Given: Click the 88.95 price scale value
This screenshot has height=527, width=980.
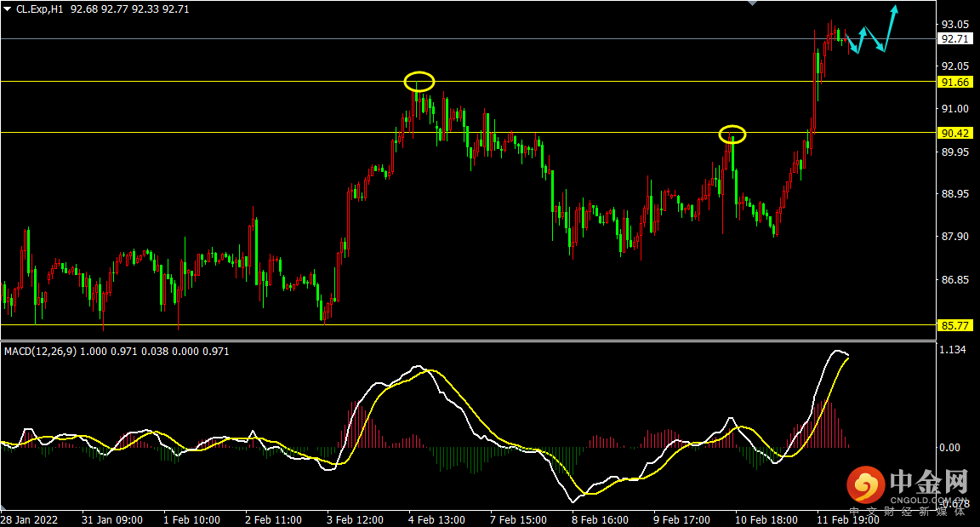Looking at the screenshot, I should click(x=955, y=194).
